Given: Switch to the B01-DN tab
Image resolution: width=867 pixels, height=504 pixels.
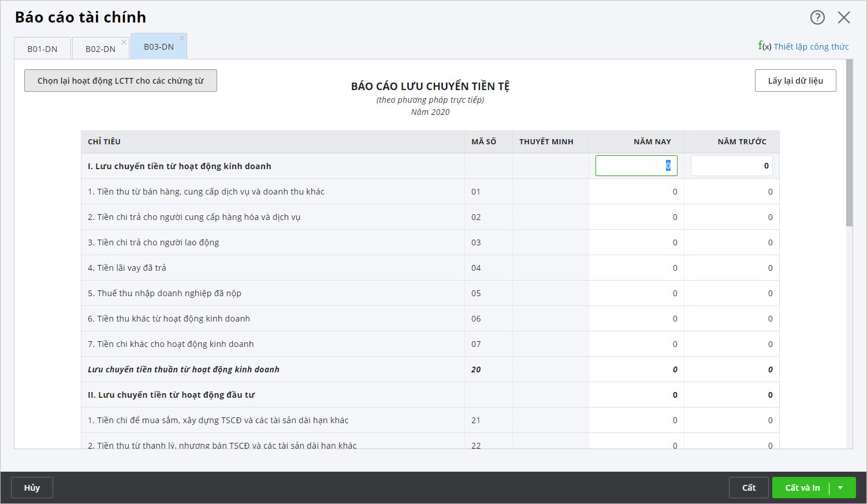Looking at the screenshot, I should 42,49.
